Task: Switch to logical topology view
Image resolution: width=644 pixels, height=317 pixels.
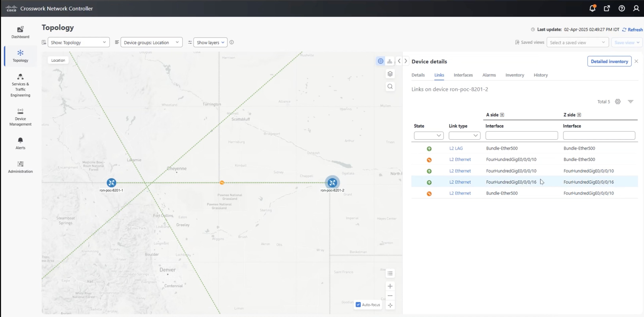Action: [x=390, y=61]
